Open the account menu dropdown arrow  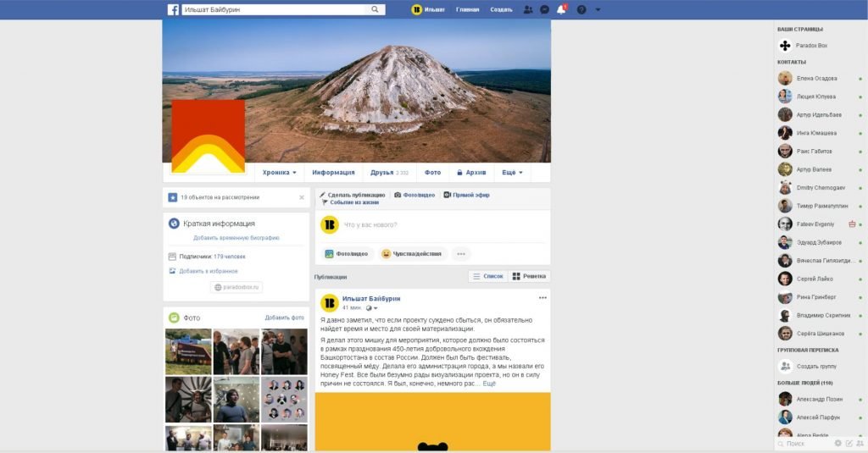598,9
